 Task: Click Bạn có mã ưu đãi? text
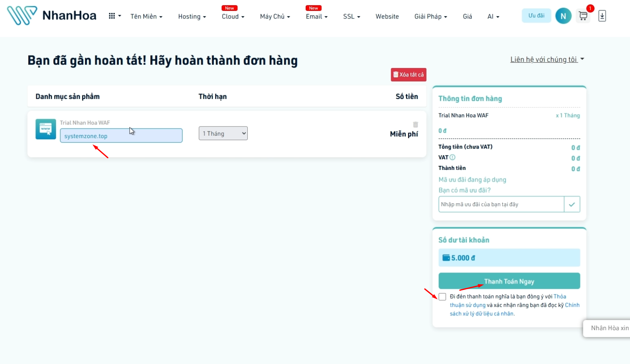pyautogui.click(x=464, y=190)
